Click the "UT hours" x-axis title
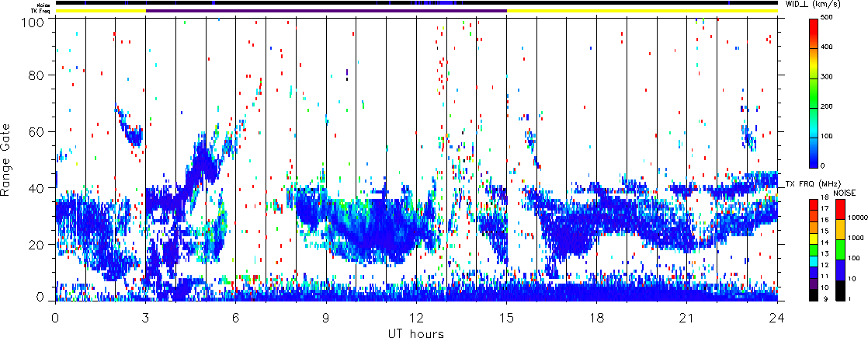The image size is (868, 338). pyautogui.click(x=416, y=333)
